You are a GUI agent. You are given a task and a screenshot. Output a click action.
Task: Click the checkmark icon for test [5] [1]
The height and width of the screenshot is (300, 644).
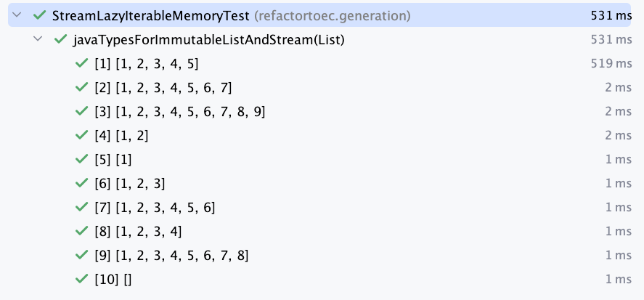pos(82,159)
